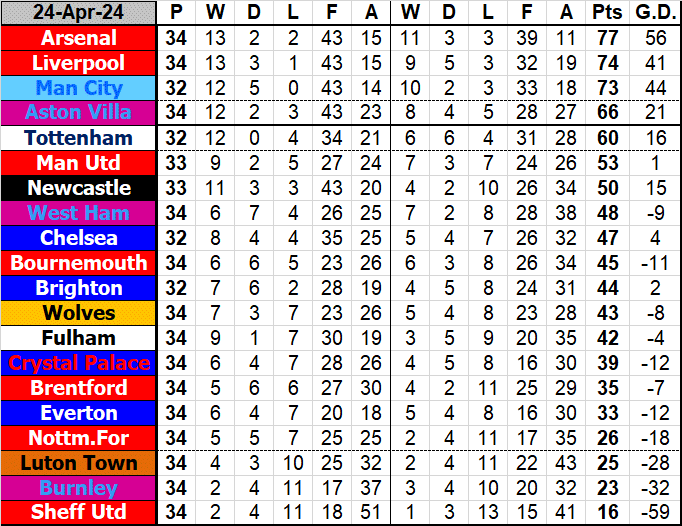
Task: Select the Wolves team name cell
Action: (78, 313)
